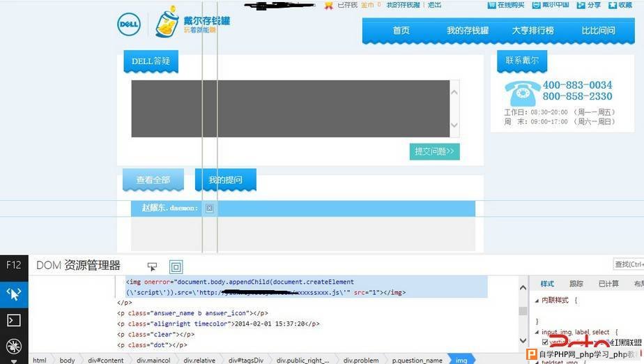Click the DOM tree scroll down arrow

(523, 340)
